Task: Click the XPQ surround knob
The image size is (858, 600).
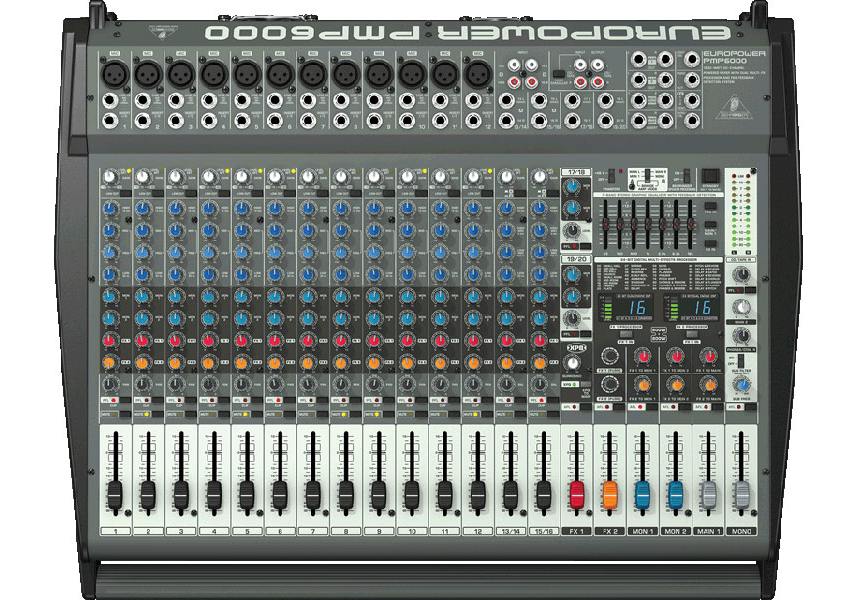Action: click(x=572, y=363)
